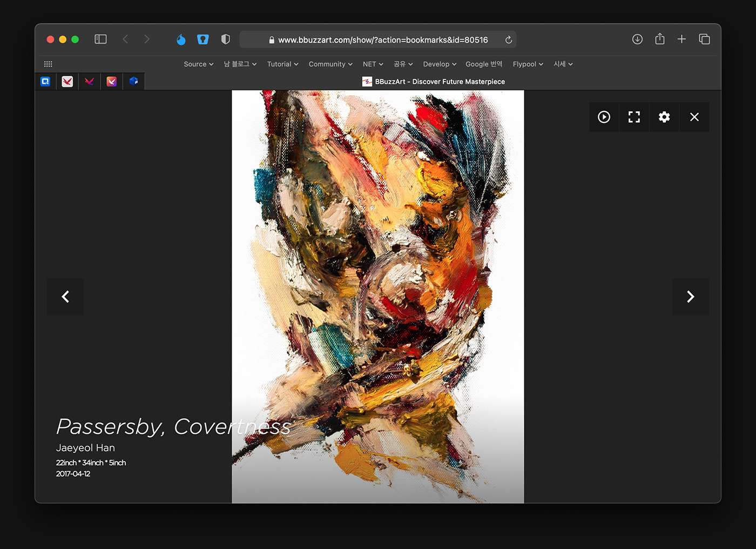Image resolution: width=756 pixels, height=549 pixels.
Task: Click the privacy shield icon
Action: 226,39
